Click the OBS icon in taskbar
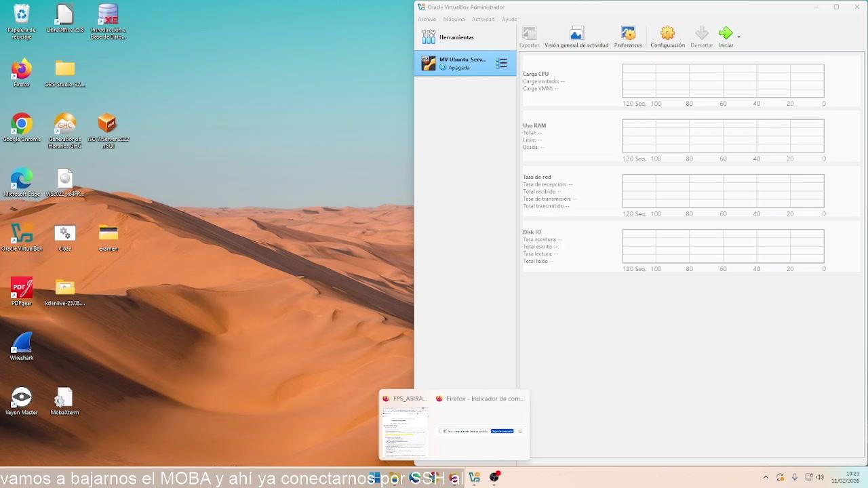Screen dimensions: 868x488 point(494,477)
